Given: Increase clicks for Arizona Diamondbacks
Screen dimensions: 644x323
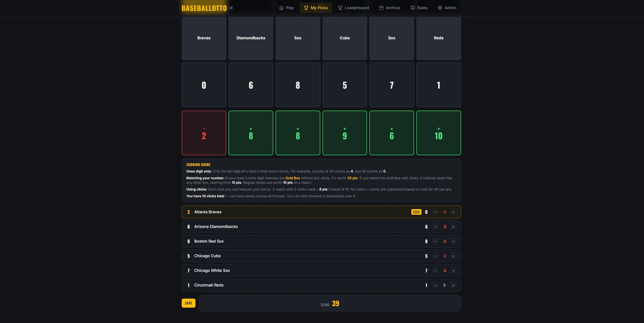Looking at the screenshot, I should 453,227.
